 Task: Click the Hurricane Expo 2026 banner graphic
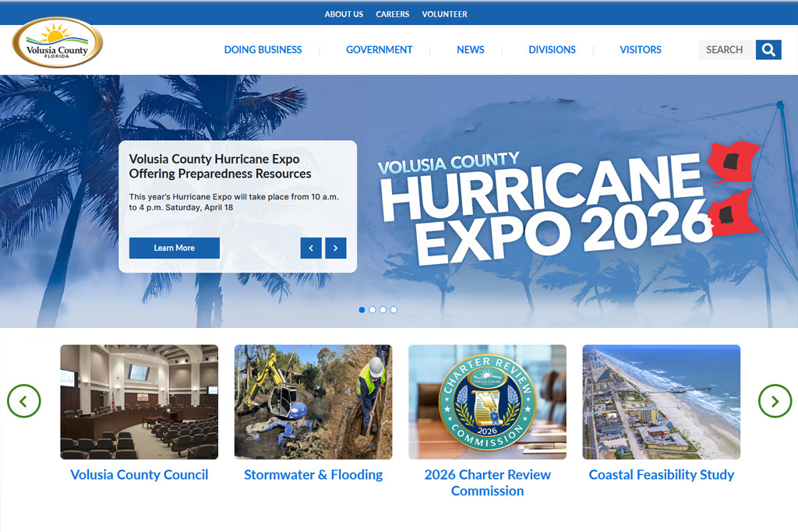click(569, 203)
